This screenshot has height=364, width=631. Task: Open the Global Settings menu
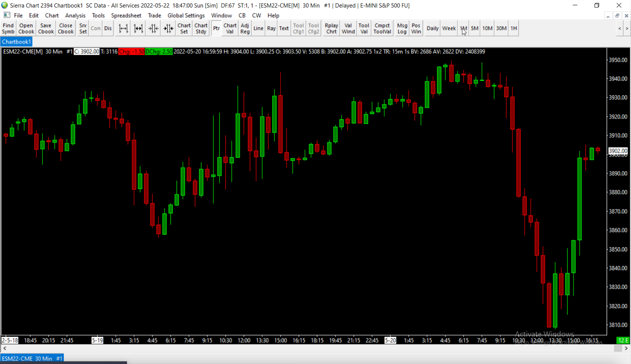[186, 16]
